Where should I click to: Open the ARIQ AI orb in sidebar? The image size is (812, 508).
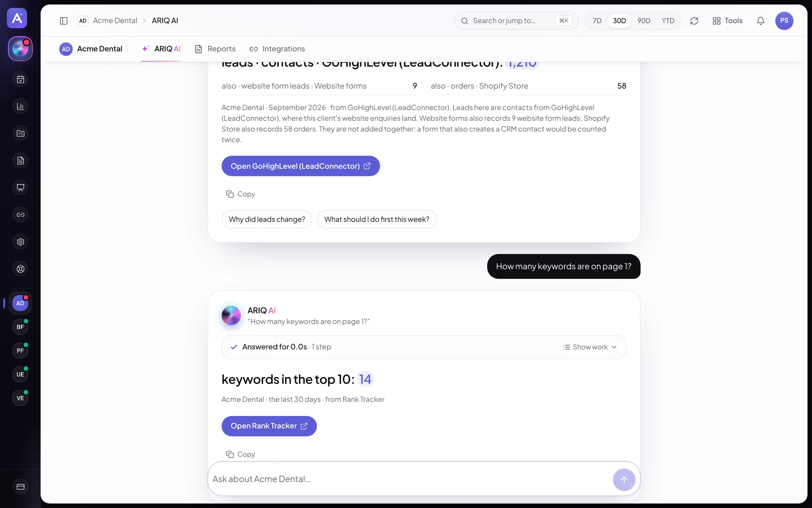(x=20, y=48)
